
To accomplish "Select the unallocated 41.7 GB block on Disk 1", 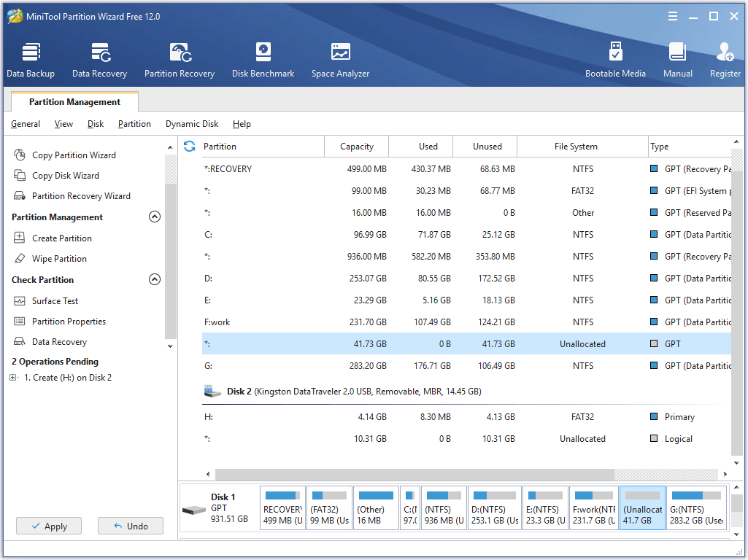I will coord(641,507).
